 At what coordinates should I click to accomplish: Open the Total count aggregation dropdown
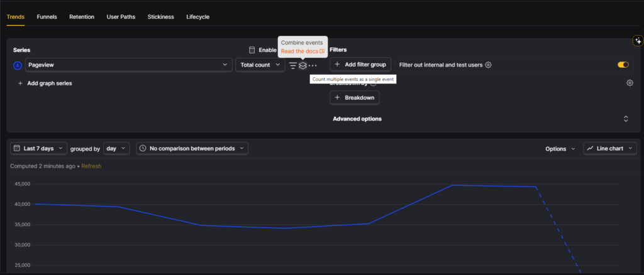[x=260, y=65]
